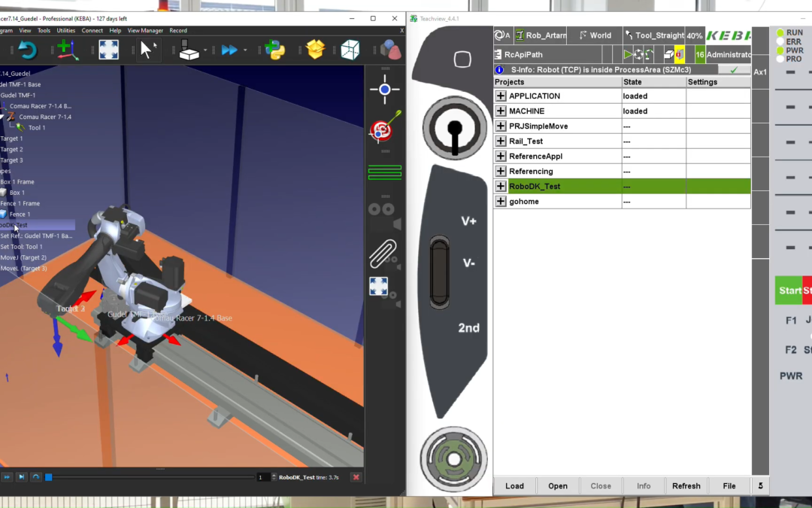Screen dimensions: 812x508
Task: Click the red bullseye dart icon
Action: pos(384,127)
